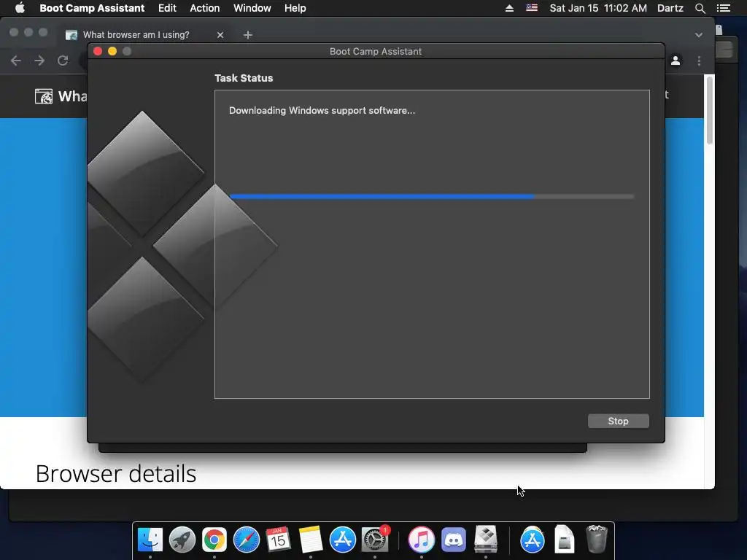
Task: Open Safari from the Dock
Action: click(x=247, y=540)
